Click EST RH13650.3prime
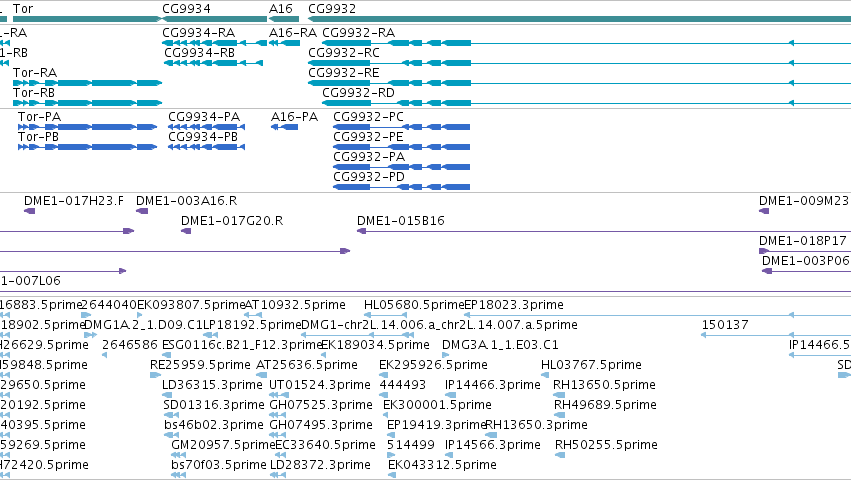Screen dimensions: 851x480 coord(537,426)
